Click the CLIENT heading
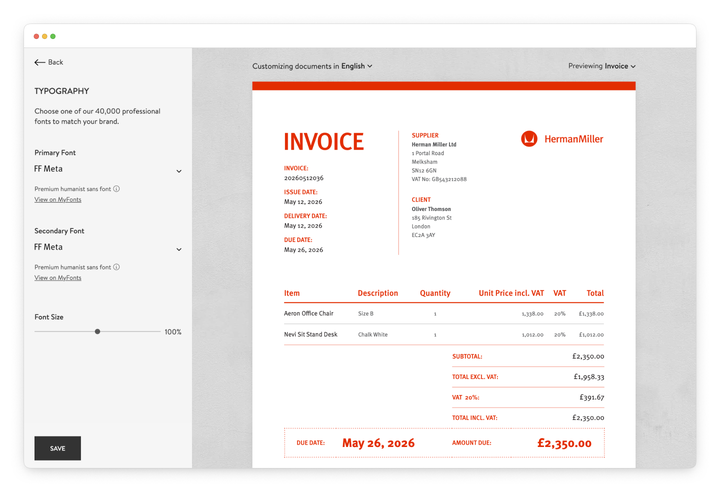 point(421,200)
